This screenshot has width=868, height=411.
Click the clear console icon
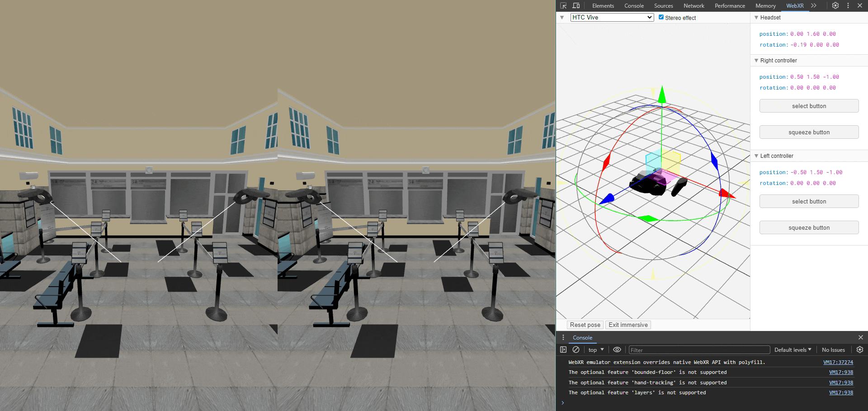click(576, 350)
